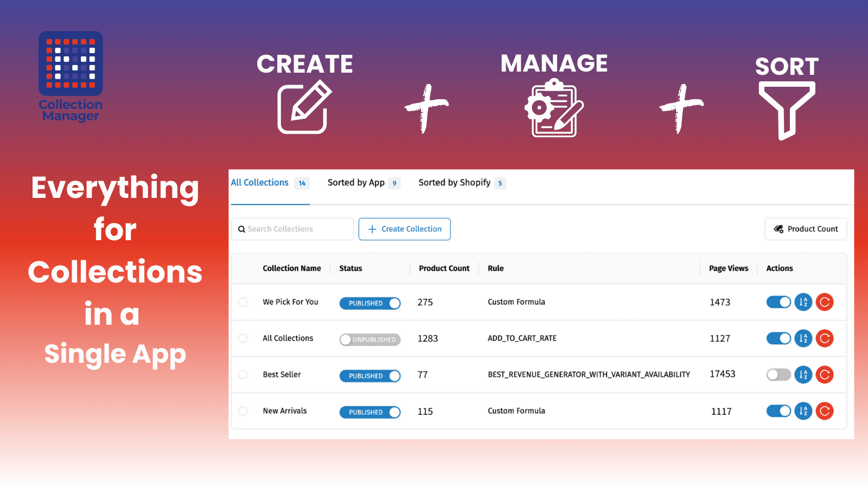
Task: Turn off the actions toggle for We Pick For You
Action: pyautogui.click(x=778, y=302)
